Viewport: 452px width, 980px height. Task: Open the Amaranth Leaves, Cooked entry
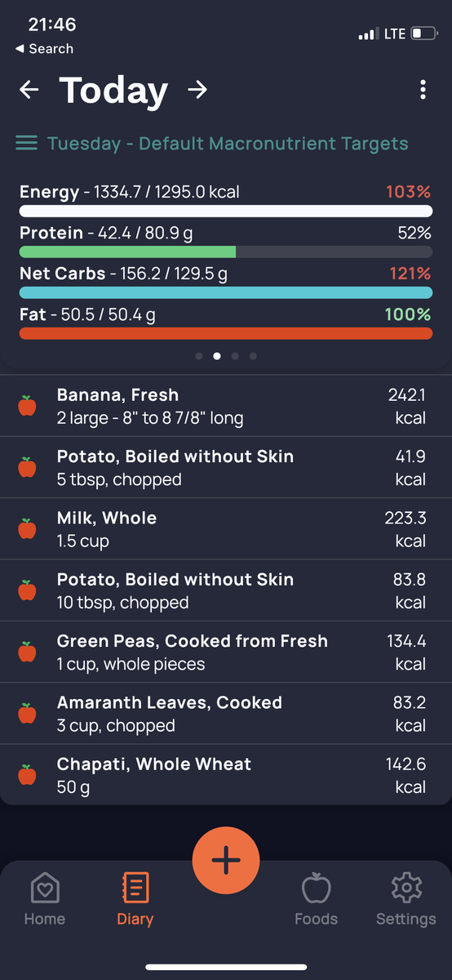coord(226,714)
